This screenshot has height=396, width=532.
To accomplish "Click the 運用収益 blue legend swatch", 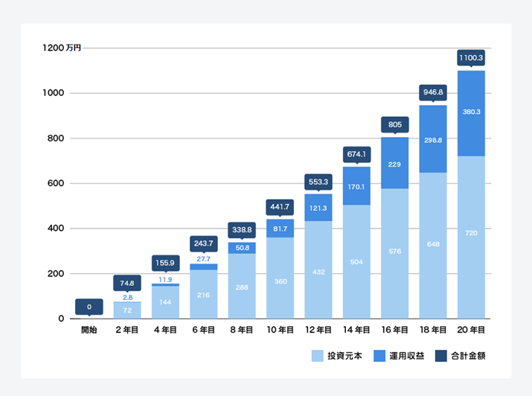I will coord(379,356).
